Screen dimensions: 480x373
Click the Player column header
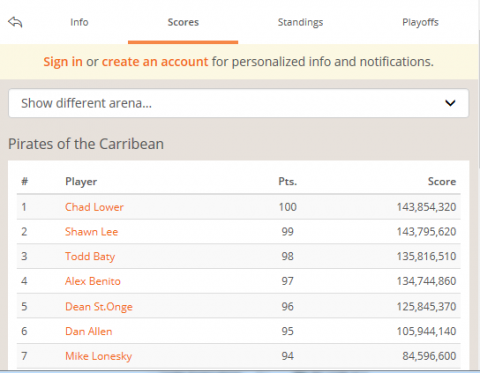[x=81, y=181]
